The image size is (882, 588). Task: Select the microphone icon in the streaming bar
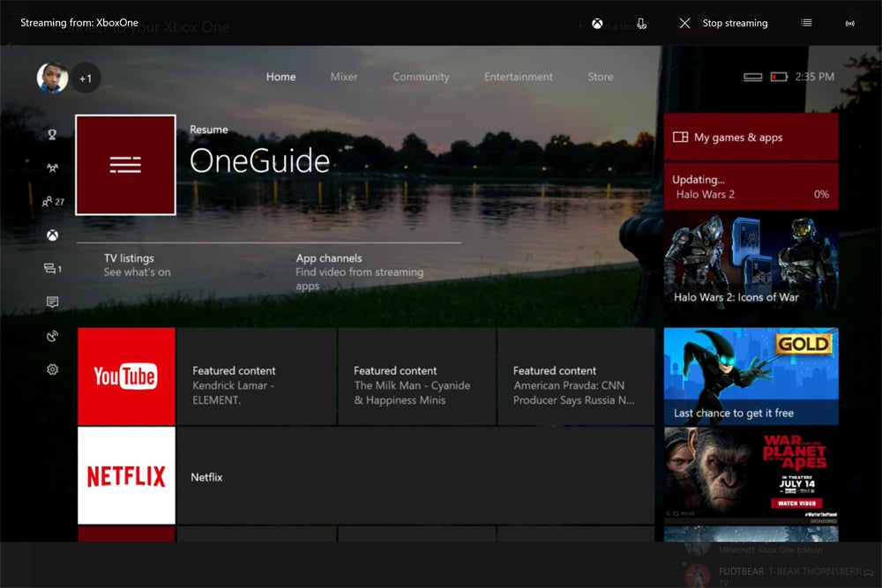pos(642,23)
